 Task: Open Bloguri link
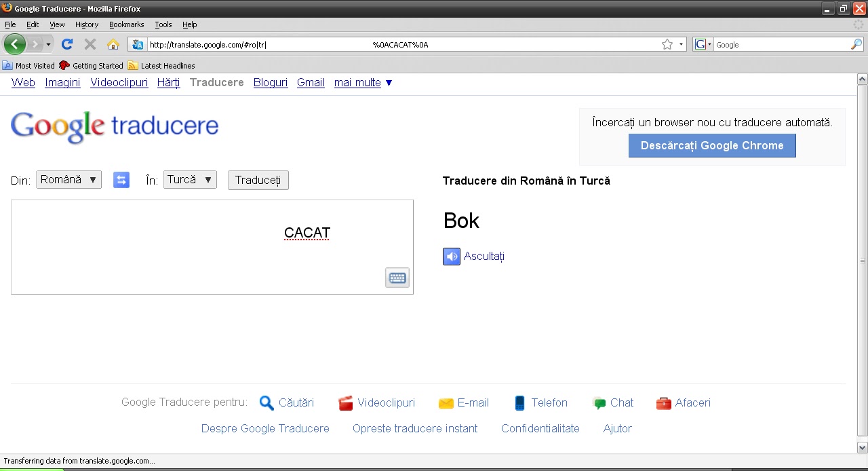click(271, 83)
